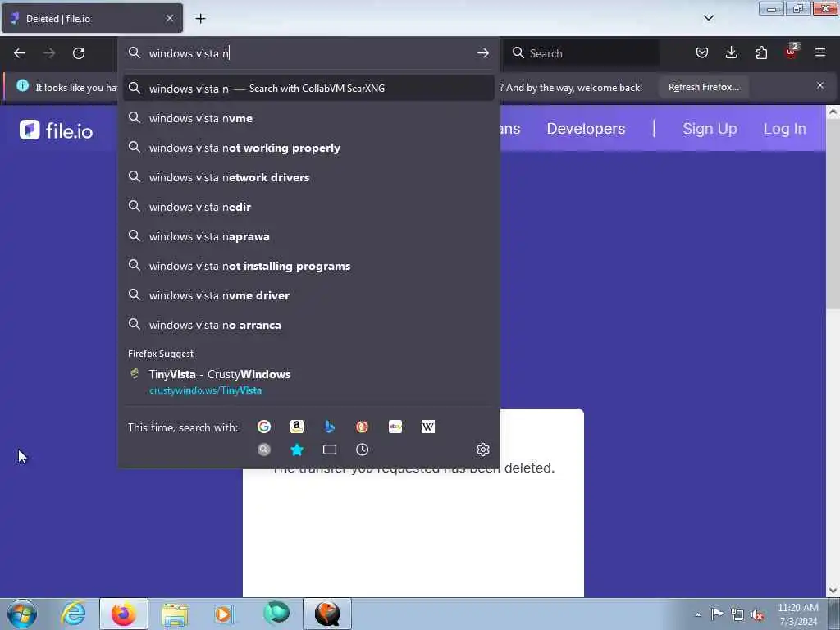Open a new tab with plus button

click(x=200, y=19)
